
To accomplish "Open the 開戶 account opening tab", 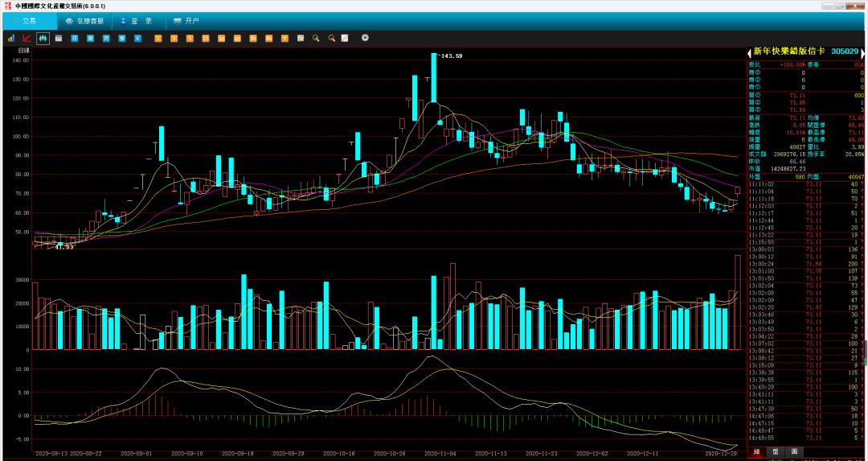I will (x=186, y=21).
